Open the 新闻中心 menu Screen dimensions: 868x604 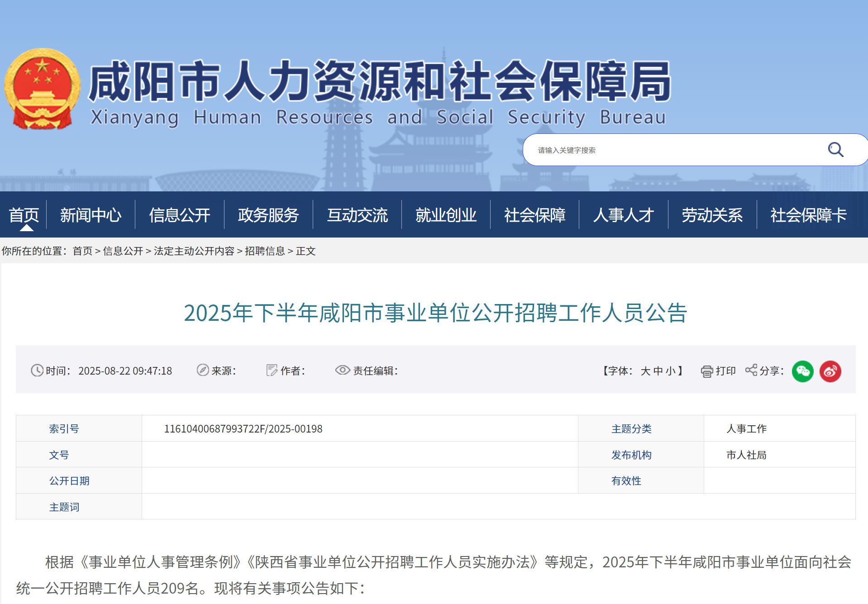point(91,215)
